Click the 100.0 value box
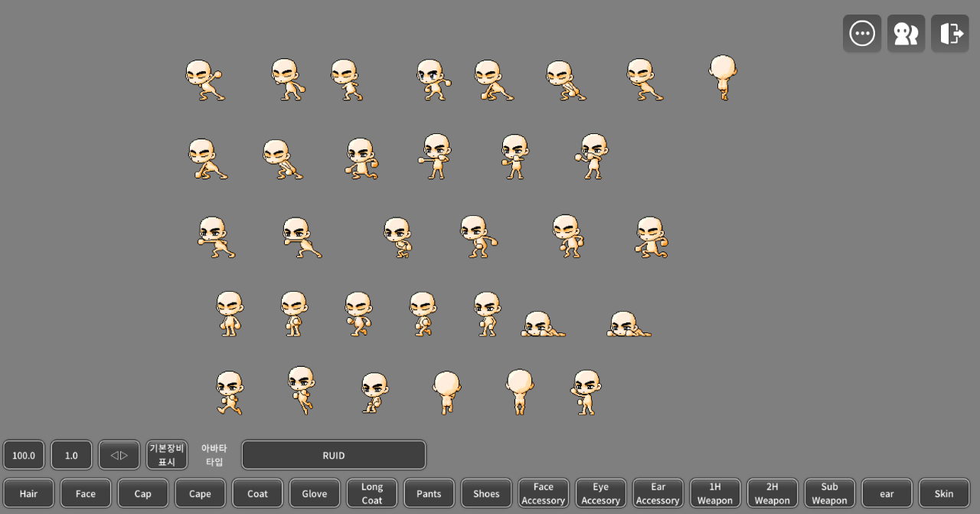The image size is (980, 514). tap(24, 455)
